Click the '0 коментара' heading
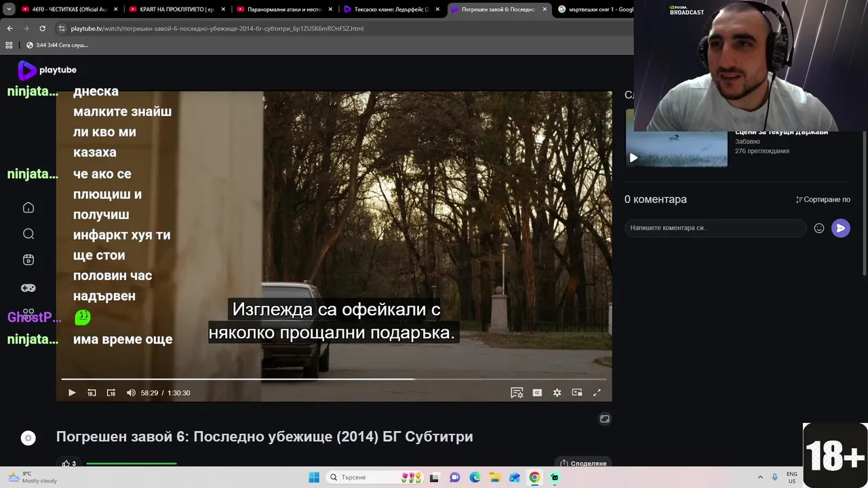 point(656,199)
